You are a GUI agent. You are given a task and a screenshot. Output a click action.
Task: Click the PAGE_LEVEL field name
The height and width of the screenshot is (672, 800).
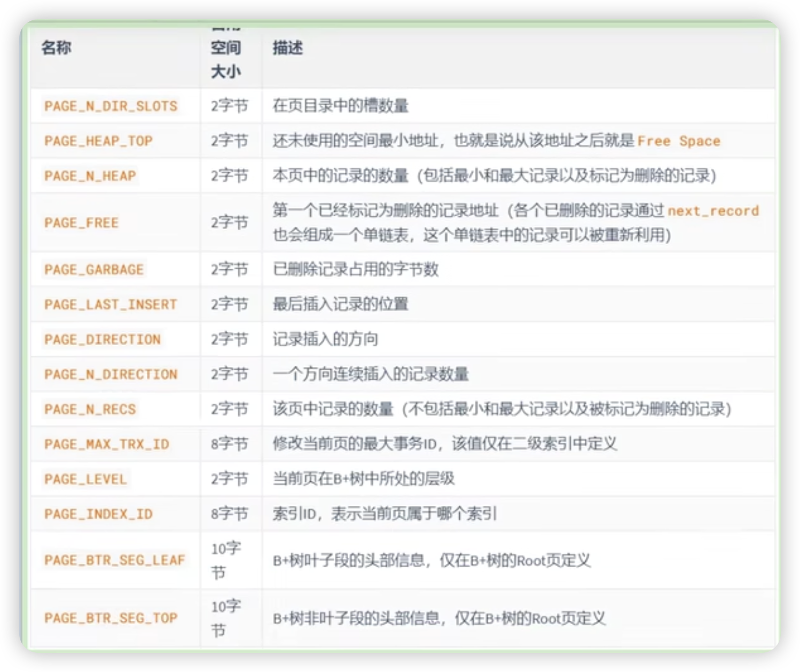[x=86, y=479]
